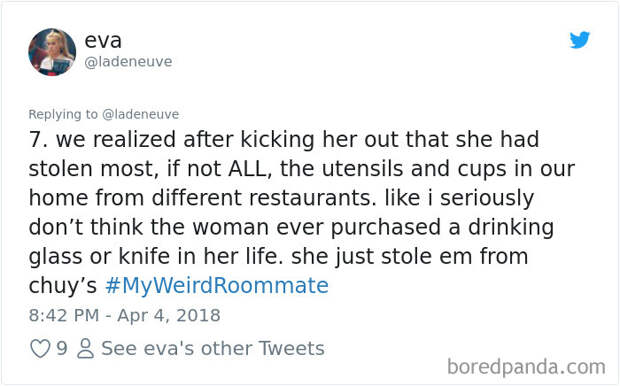620x386 pixels.
Task: Click the capitalized word ALL in tweet
Action: pyautogui.click(x=248, y=169)
